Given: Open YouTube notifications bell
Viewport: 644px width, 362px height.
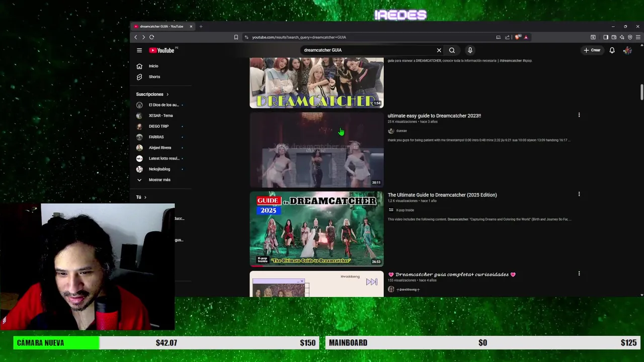Looking at the screenshot, I should 612,50.
